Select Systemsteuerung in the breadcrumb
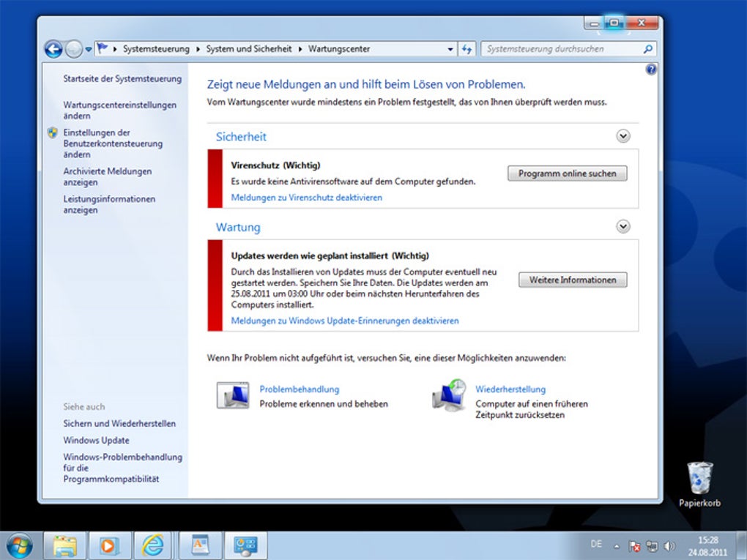747x560 pixels. [x=156, y=48]
